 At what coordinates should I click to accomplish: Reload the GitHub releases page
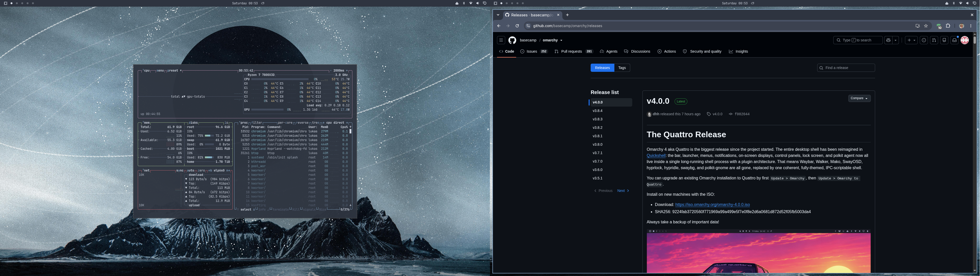517,26
